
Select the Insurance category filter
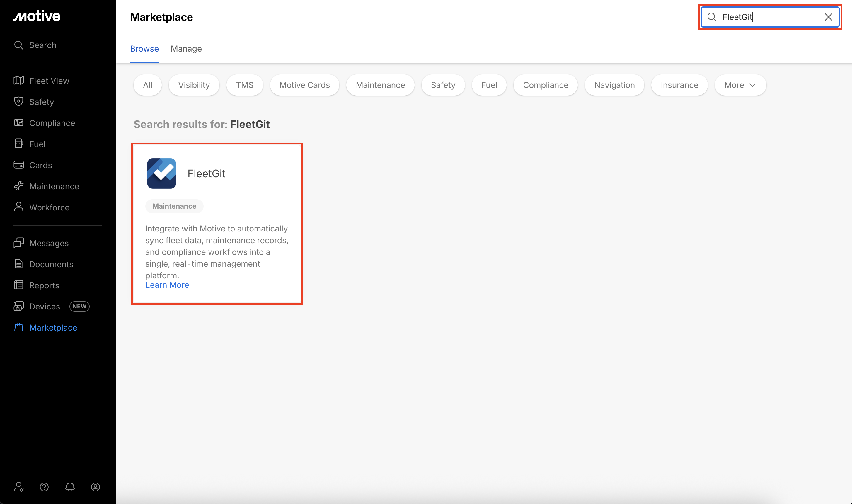[x=679, y=85]
